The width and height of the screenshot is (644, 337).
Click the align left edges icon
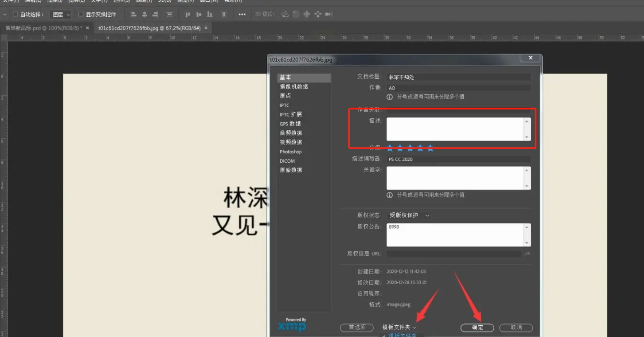[x=133, y=14]
